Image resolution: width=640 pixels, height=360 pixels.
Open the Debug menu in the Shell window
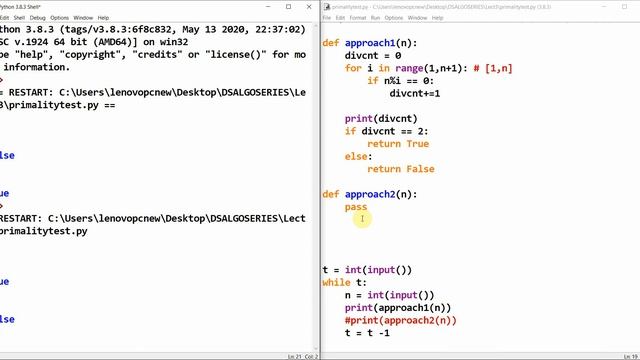[38, 18]
